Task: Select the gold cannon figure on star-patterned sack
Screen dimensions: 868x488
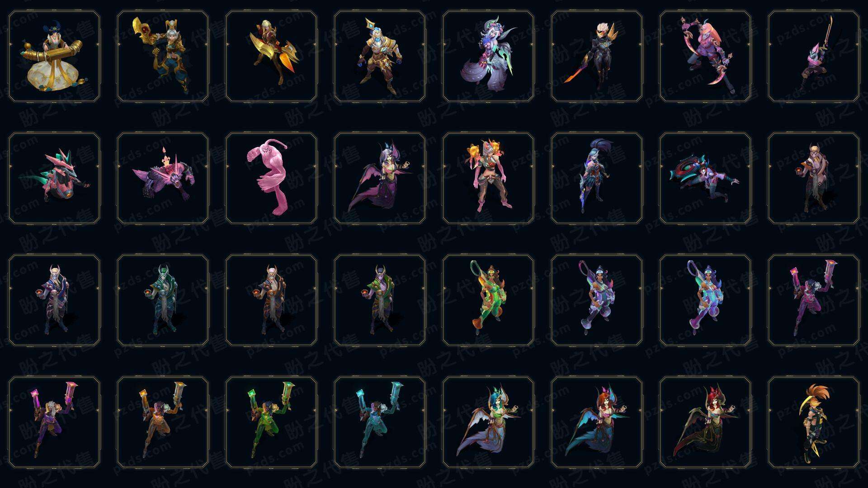Action: (x=54, y=56)
